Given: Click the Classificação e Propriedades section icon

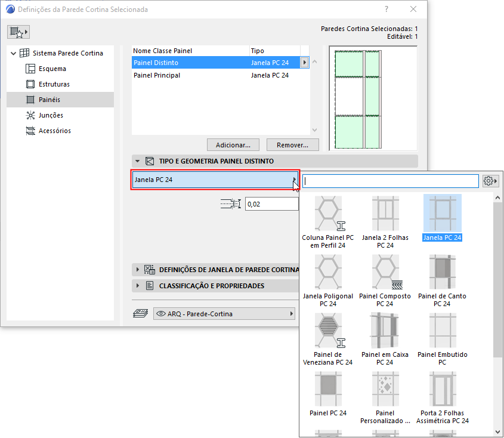Looking at the screenshot, I should (150, 286).
